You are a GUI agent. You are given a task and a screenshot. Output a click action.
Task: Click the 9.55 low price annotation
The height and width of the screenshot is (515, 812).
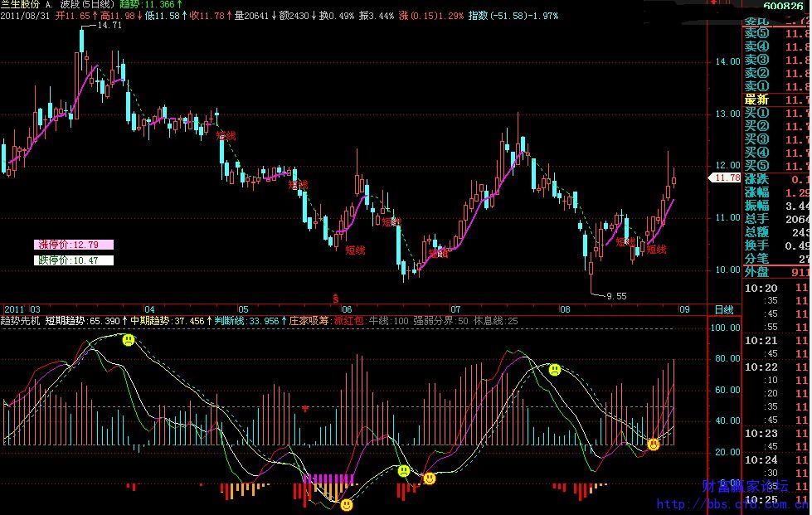click(x=615, y=296)
